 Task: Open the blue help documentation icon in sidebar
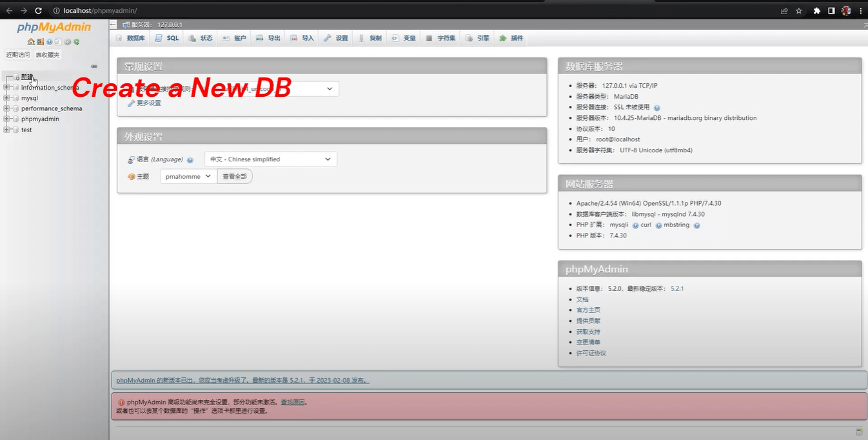coord(49,42)
